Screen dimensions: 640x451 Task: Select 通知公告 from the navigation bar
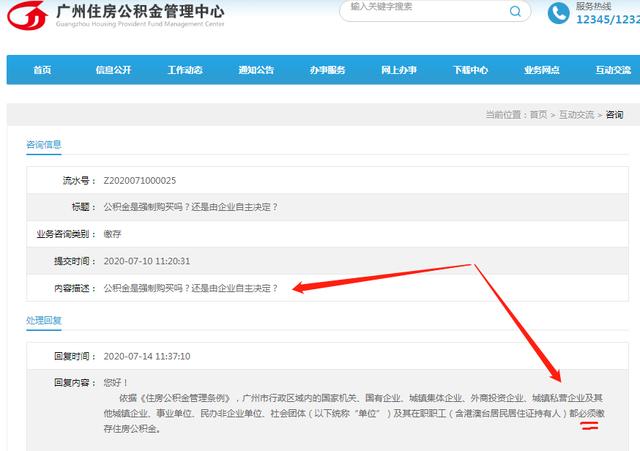pos(256,70)
